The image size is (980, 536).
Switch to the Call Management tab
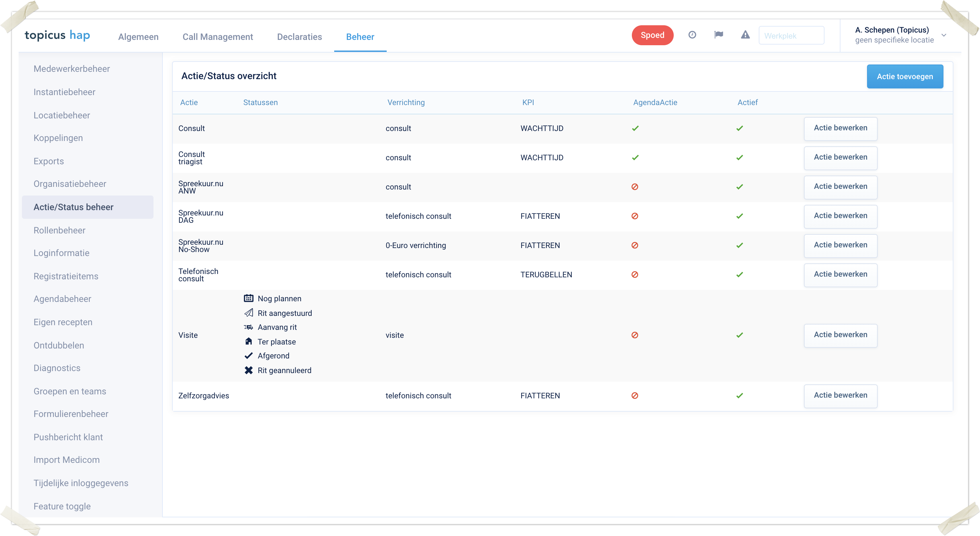click(x=218, y=37)
